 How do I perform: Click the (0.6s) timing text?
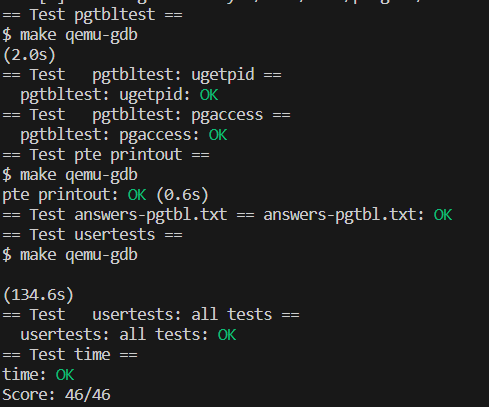pyautogui.click(x=182, y=195)
